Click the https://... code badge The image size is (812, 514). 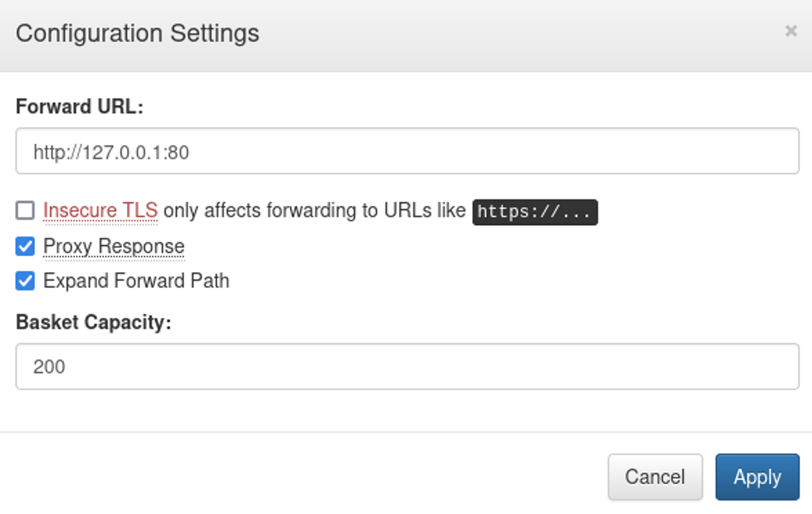tap(535, 212)
